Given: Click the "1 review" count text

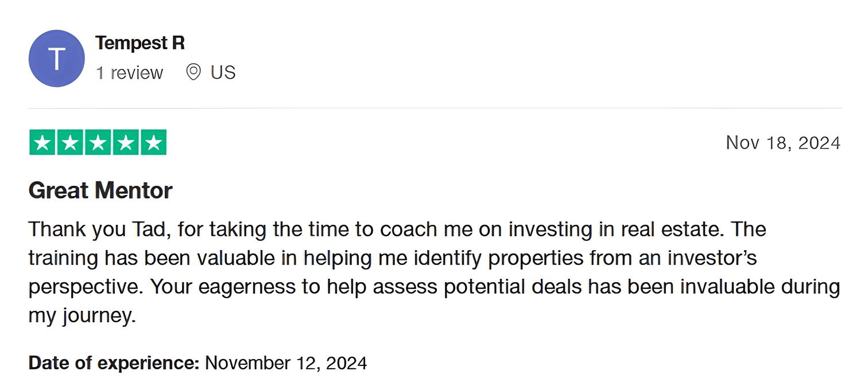Looking at the screenshot, I should coord(129,73).
